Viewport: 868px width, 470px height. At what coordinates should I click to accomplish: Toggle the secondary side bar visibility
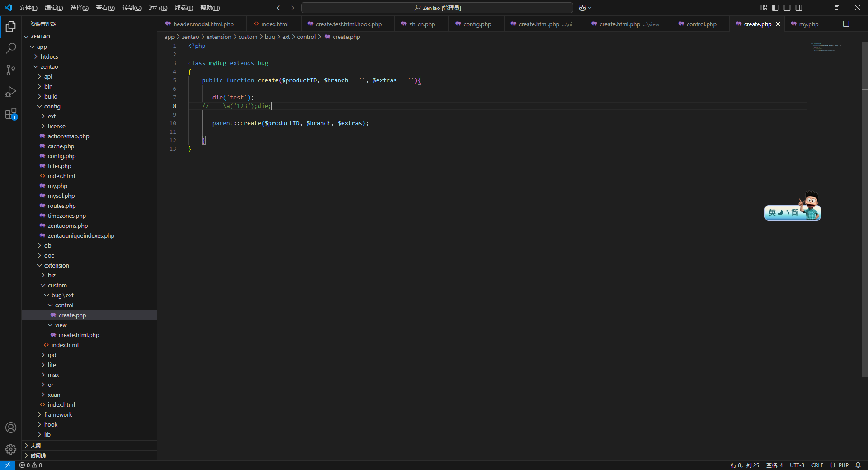coord(799,8)
